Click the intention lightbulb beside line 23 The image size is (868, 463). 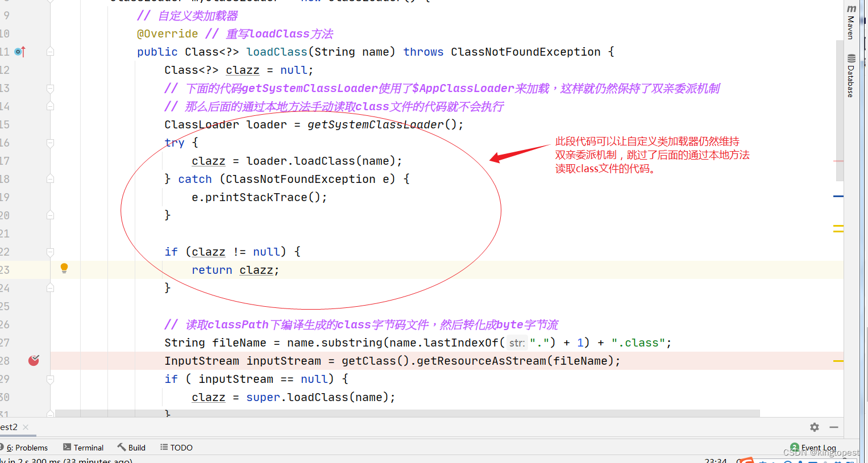(x=64, y=267)
